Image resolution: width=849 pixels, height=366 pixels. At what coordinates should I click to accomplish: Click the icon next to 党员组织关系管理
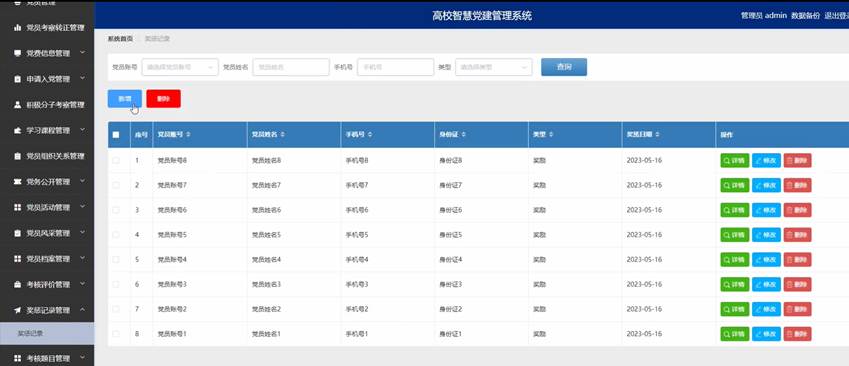pyautogui.click(x=17, y=156)
